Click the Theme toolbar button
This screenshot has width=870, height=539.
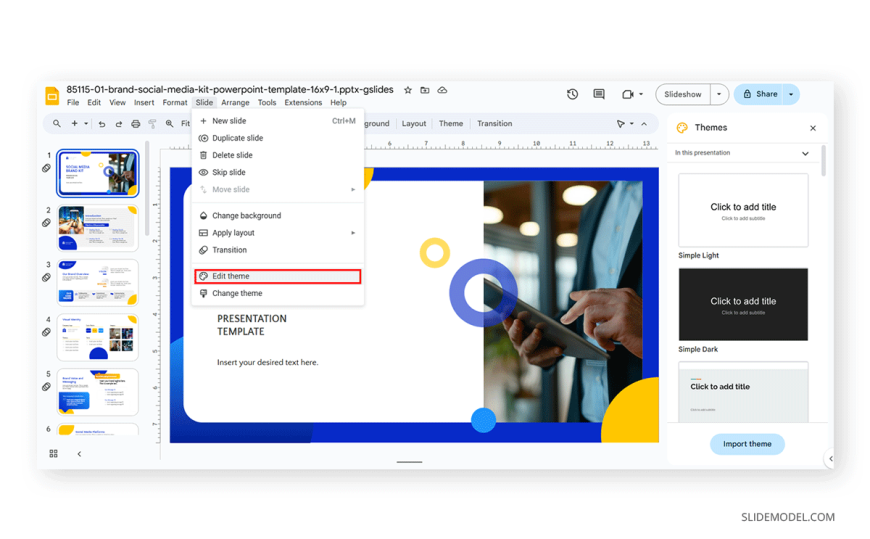pos(451,124)
